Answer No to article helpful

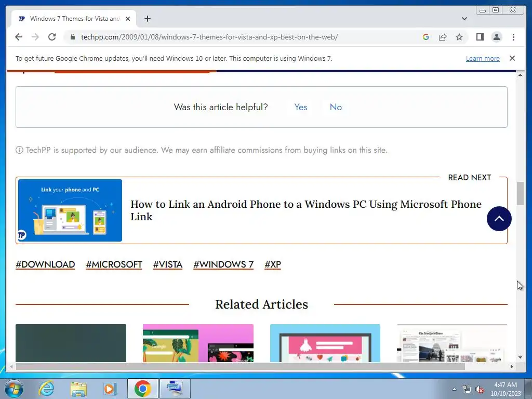(x=336, y=107)
